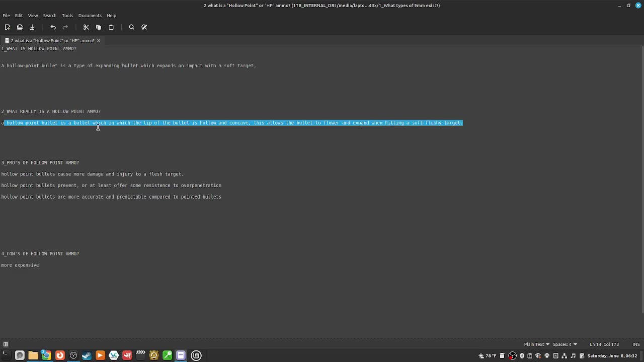Close the "Hollow Point" document tab
644x362 pixels.
[x=99, y=41]
